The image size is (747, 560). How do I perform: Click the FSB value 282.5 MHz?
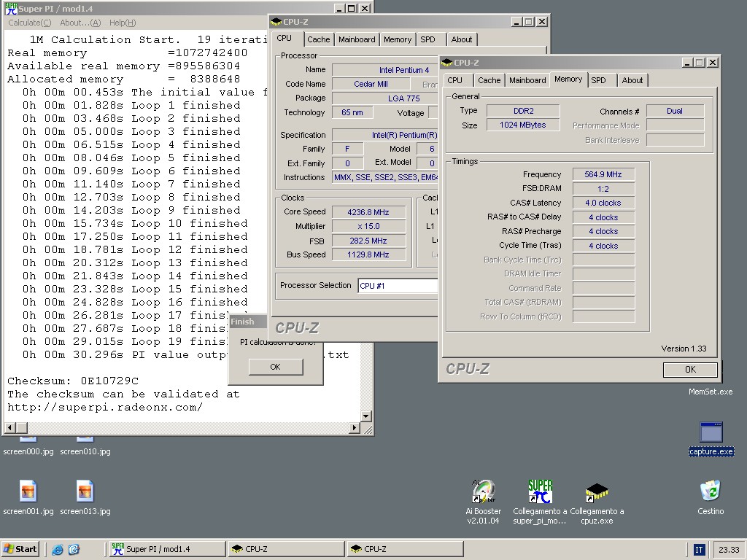pos(368,241)
